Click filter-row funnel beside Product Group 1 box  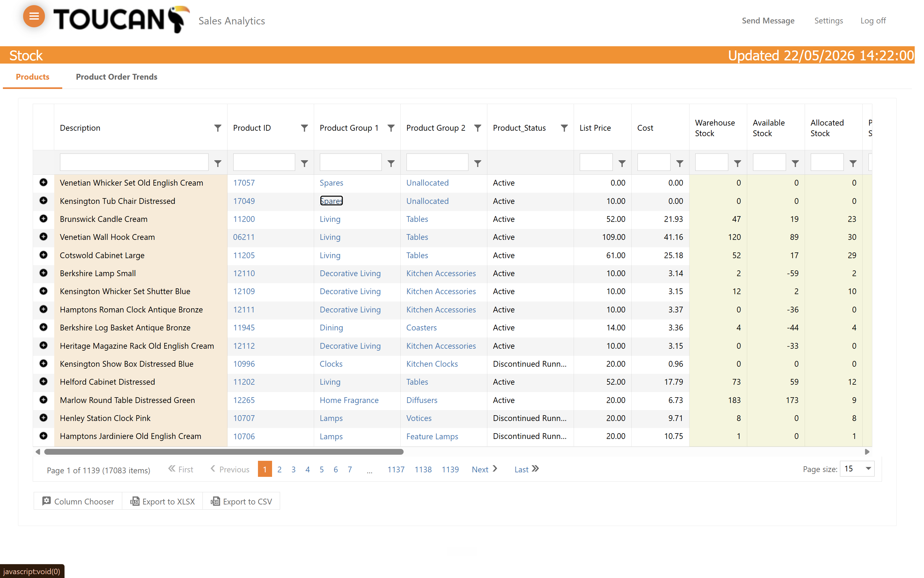(391, 163)
